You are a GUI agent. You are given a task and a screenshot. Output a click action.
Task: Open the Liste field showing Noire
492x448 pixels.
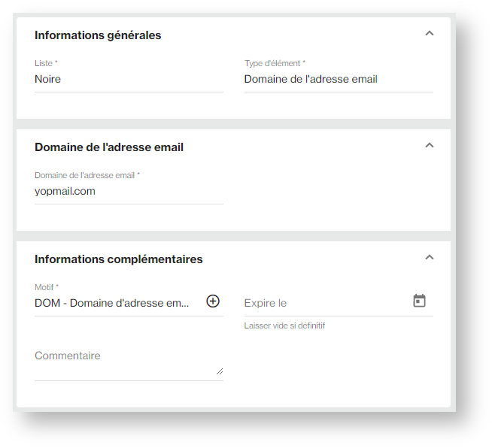coord(128,79)
